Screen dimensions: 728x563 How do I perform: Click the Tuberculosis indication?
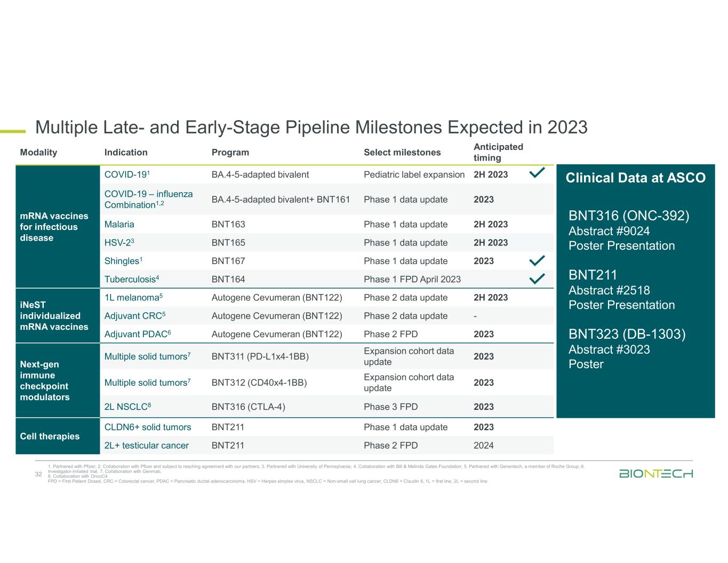click(x=132, y=279)
